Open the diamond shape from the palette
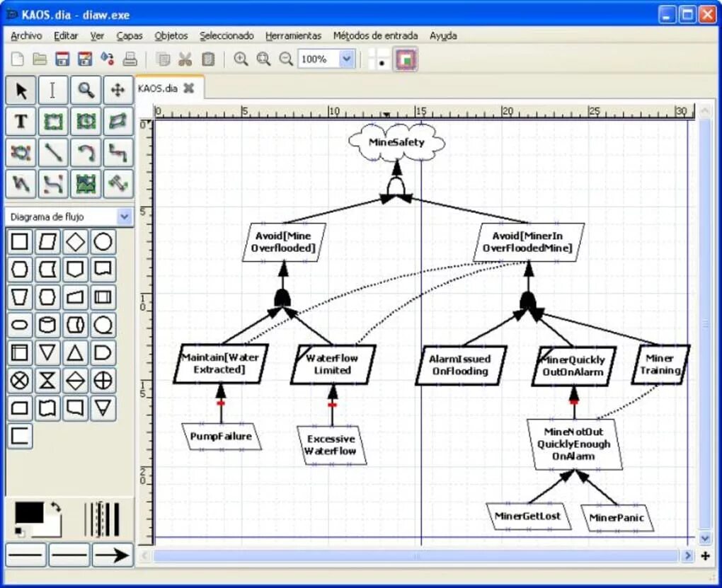This screenshot has height=588, width=722. tap(76, 241)
